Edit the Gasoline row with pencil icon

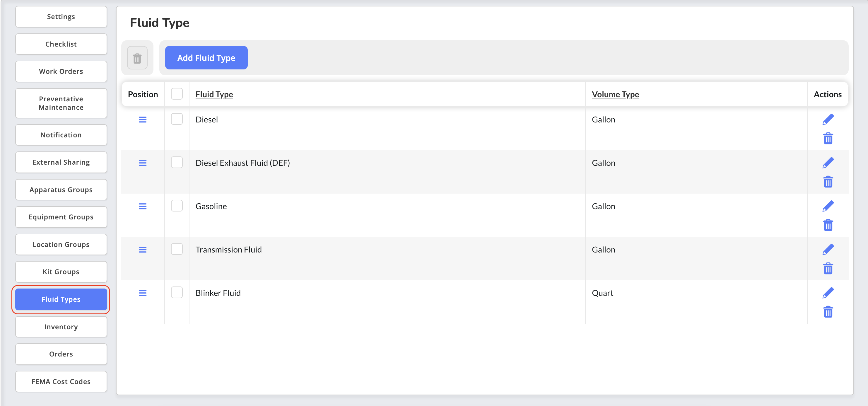828,206
